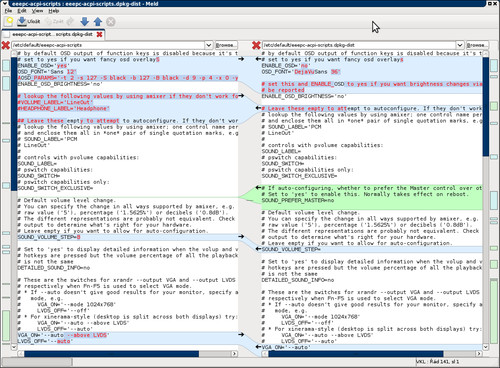Push SOUND_VOLUME_STEP=8 change to right
Image resolution: width=500 pixels, height=368 pixels.
click(x=241, y=237)
